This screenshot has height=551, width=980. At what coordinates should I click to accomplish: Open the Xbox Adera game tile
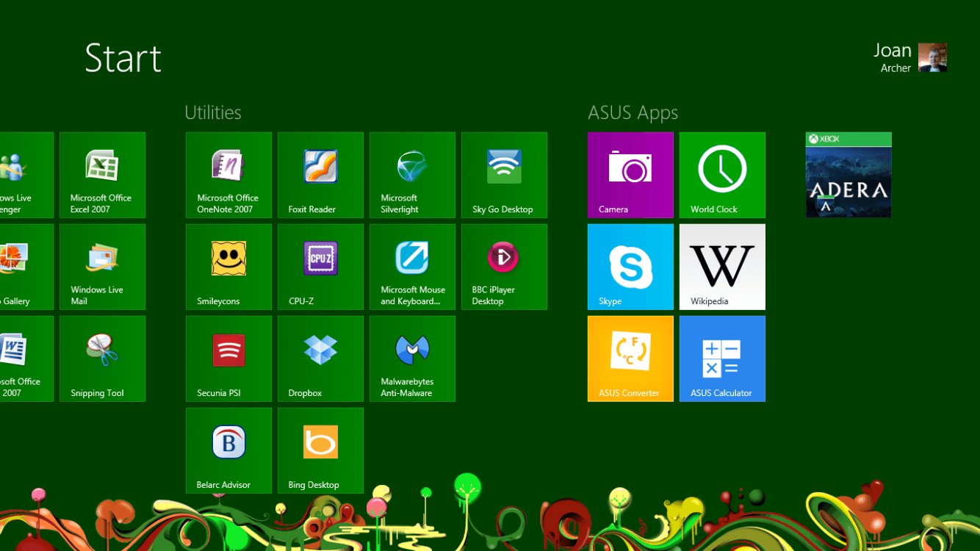click(x=849, y=175)
